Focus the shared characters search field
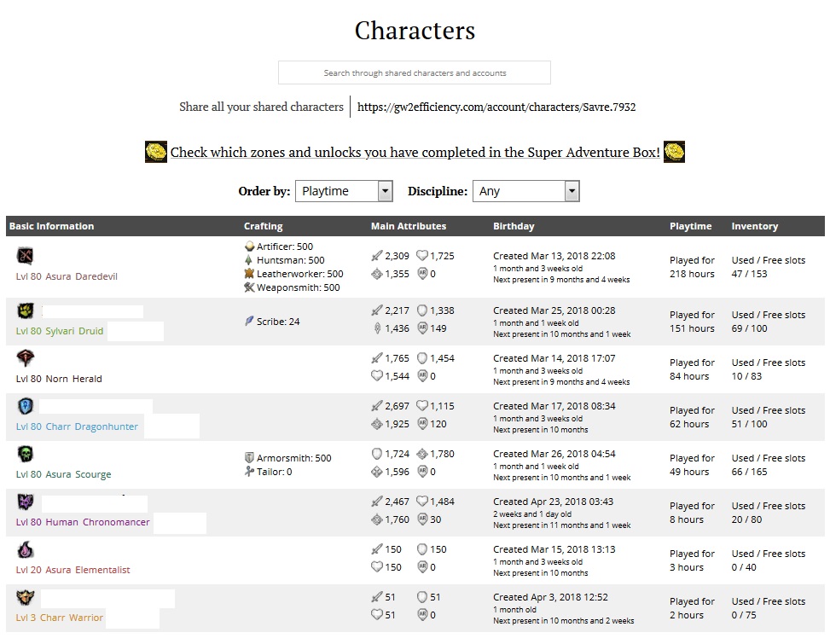Image resolution: width=830 pixels, height=644 pixels. point(415,73)
